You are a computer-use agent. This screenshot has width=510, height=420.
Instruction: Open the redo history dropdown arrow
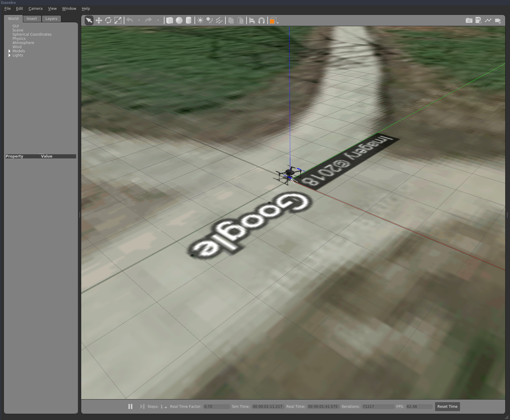click(x=158, y=21)
